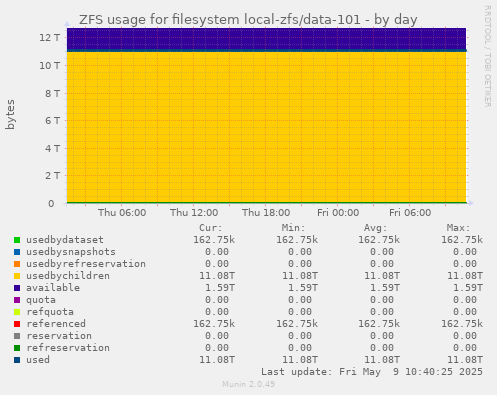This screenshot has height=395, width=497.
Task: Click the available purple legend swatch
Action: point(17,288)
